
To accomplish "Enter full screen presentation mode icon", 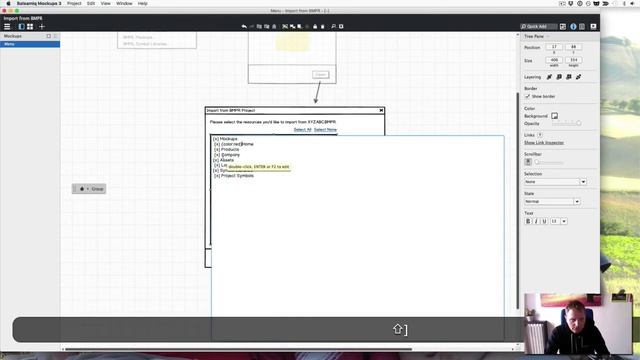I will point(593,27).
